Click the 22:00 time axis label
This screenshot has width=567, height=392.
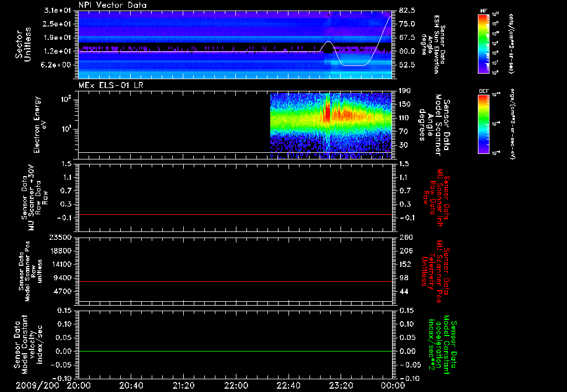[x=236, y=385]
